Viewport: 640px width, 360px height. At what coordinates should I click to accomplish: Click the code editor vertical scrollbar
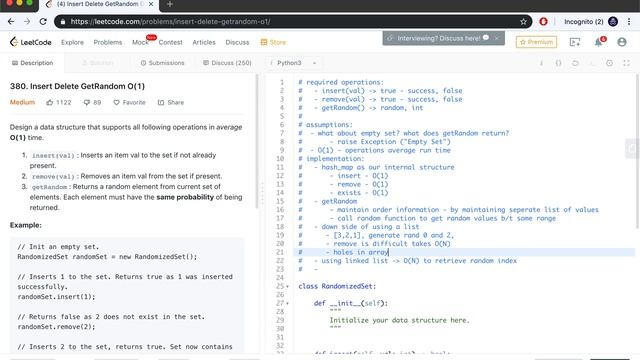[x=636, y=151]
